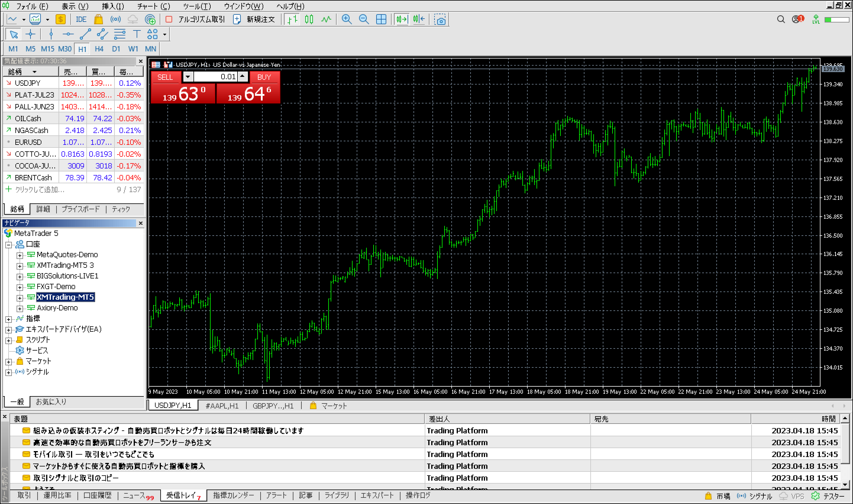Open the Market shopping bag icon
This screenshot has height=504, width=853.
point(98,19)
